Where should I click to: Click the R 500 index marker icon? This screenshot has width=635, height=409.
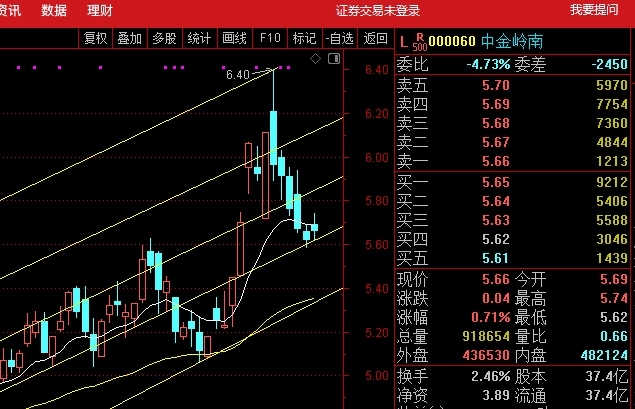point(420,42)
